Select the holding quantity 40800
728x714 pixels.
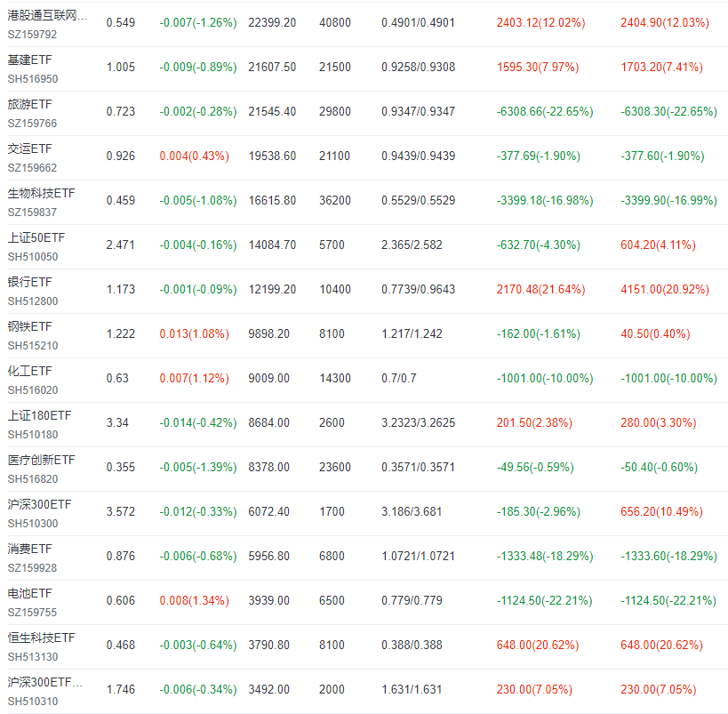[x=335, y=23]
